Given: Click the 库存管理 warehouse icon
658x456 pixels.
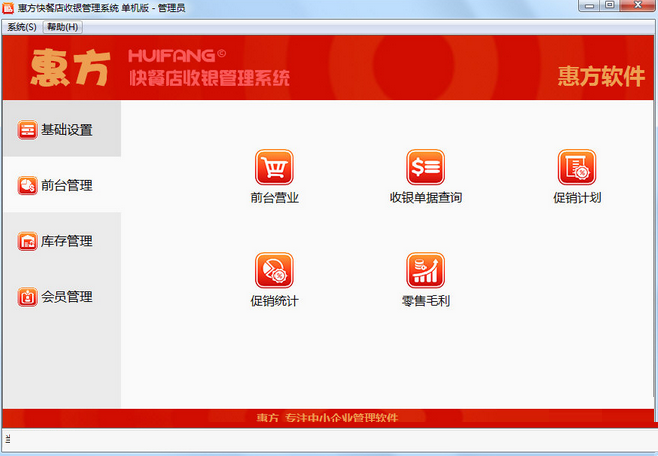Looking at the screenshot, I should (x=27, y=241).
